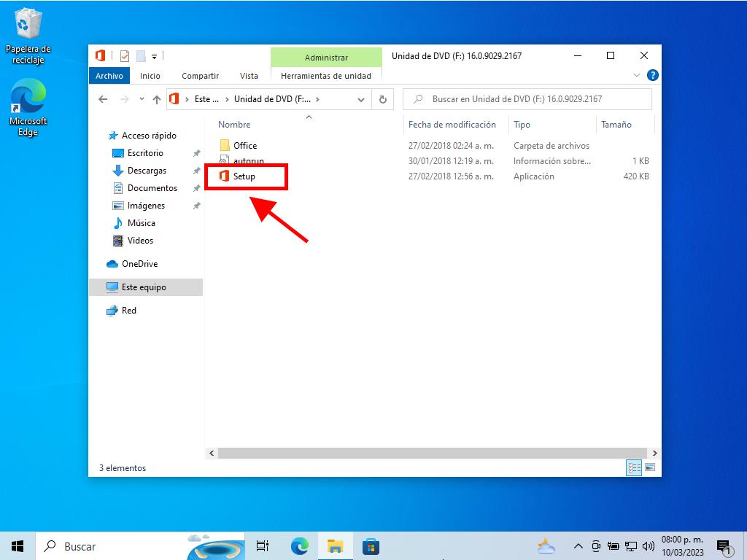The height and width of the screenshot is (560, 747).
Task: Open Task View on the taskbar
Action: coord(263,545)
